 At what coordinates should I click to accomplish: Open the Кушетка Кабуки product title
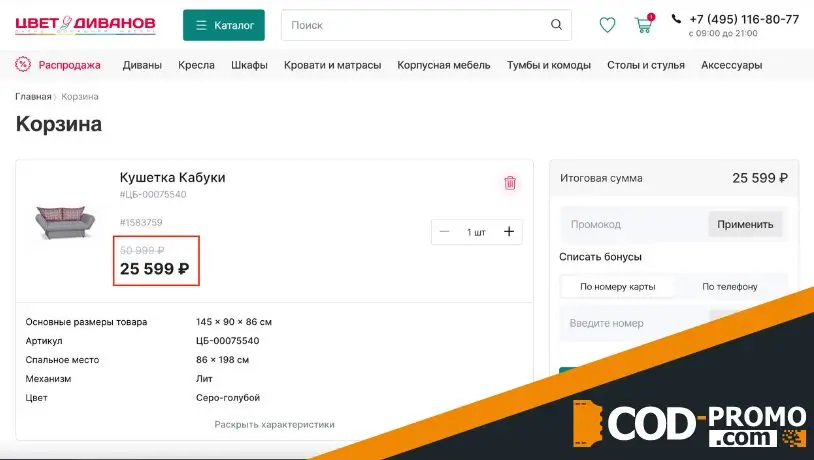(172, 178)
